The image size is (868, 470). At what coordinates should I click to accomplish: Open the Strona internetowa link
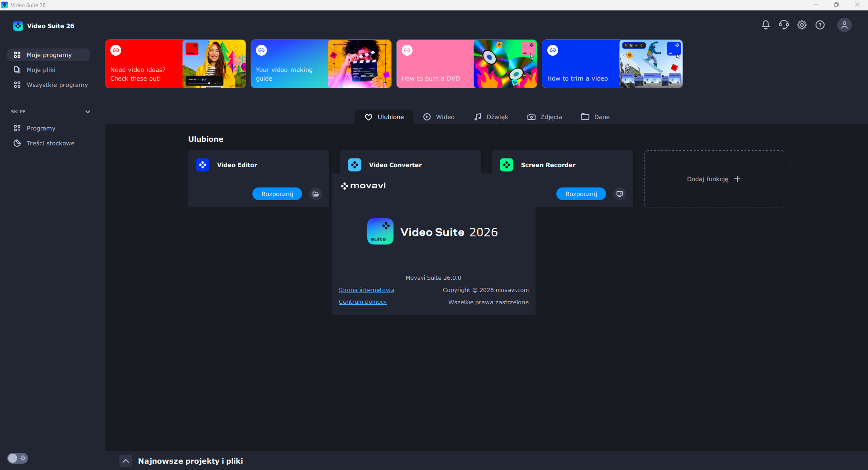point(366,290)
